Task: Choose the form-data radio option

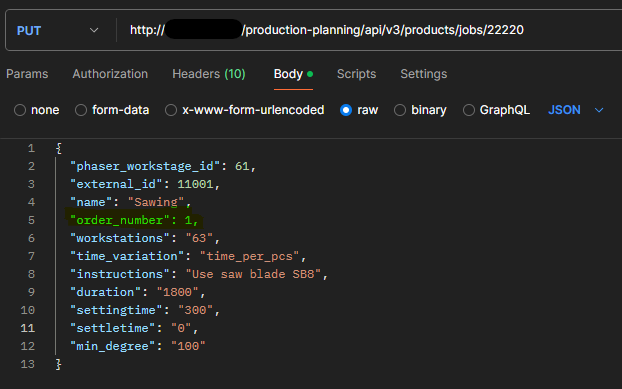Action: pos(81,110)
